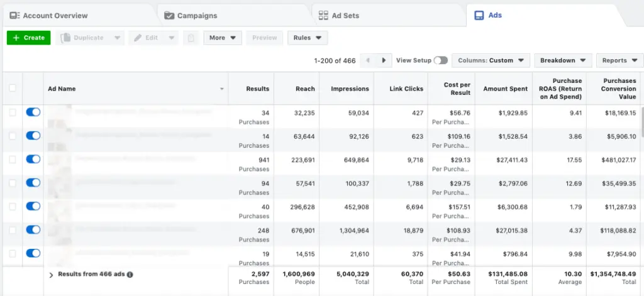
Task: Go to next page of results arrow
Action: coord(384,60)
